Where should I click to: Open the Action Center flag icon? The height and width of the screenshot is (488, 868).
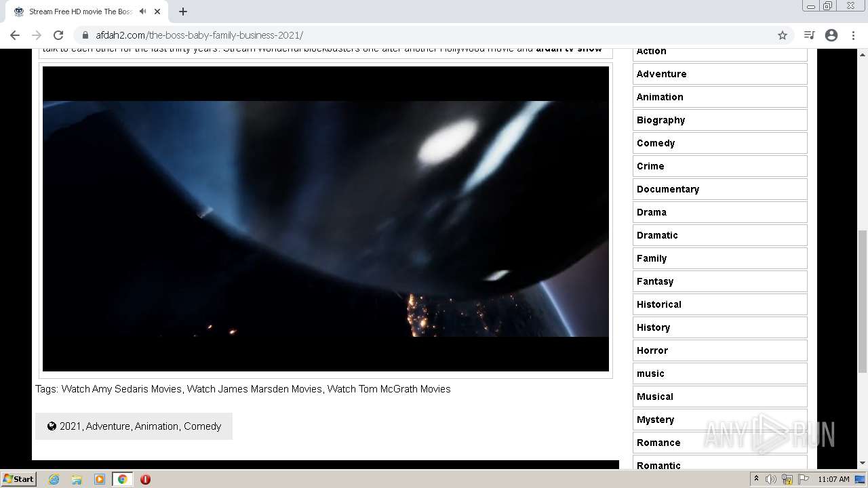click(804, 479)
